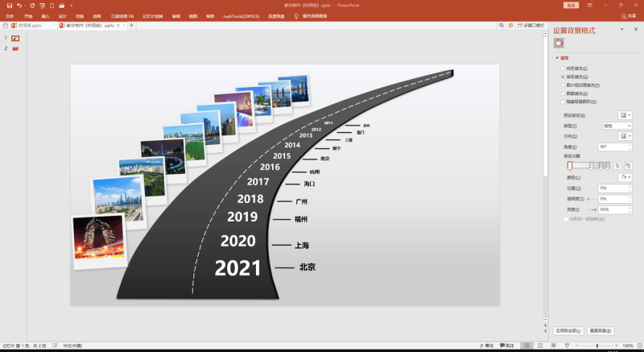
Task: Click the Undo arrow icon
Action: 19,5
